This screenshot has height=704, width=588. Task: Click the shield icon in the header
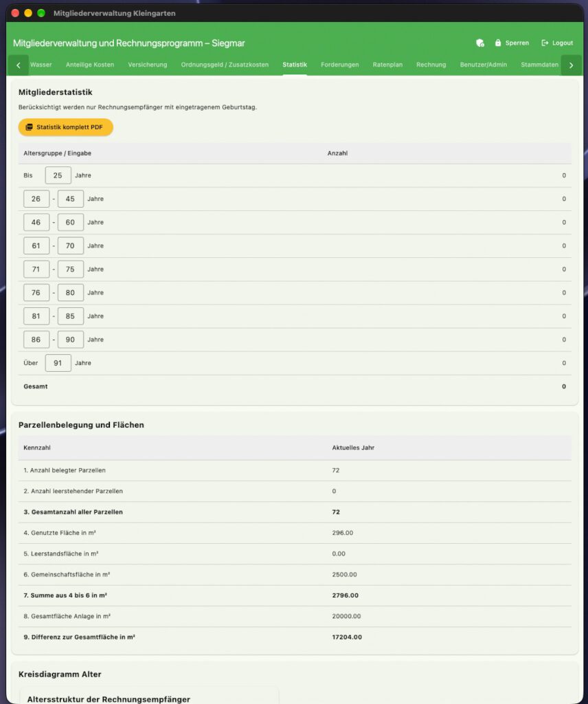tap(480, 43)
